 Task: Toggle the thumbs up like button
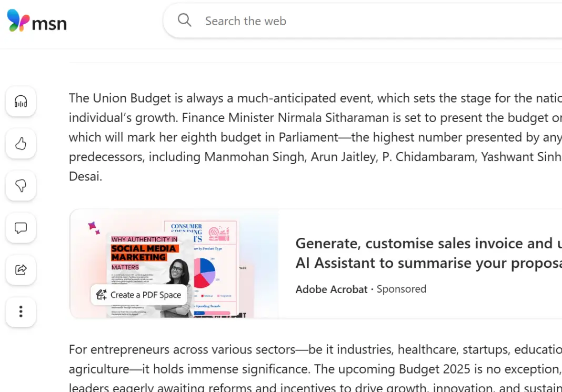point(21,144)
